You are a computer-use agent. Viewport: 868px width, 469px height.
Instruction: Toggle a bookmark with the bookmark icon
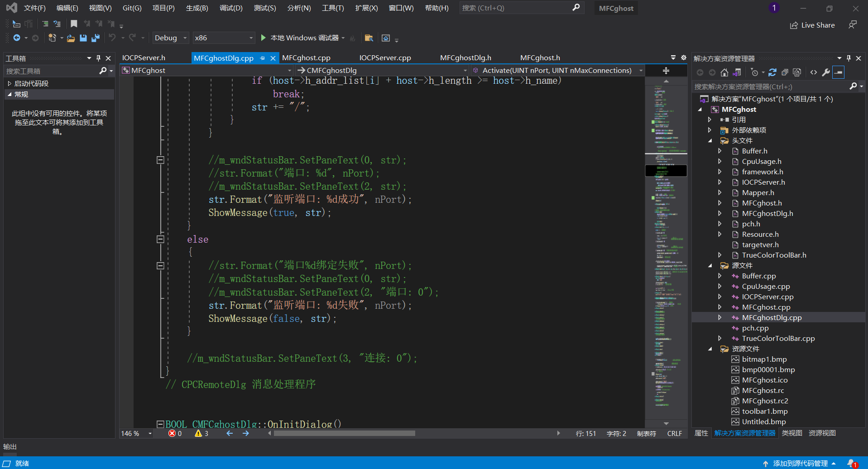(x=74, y=24)
